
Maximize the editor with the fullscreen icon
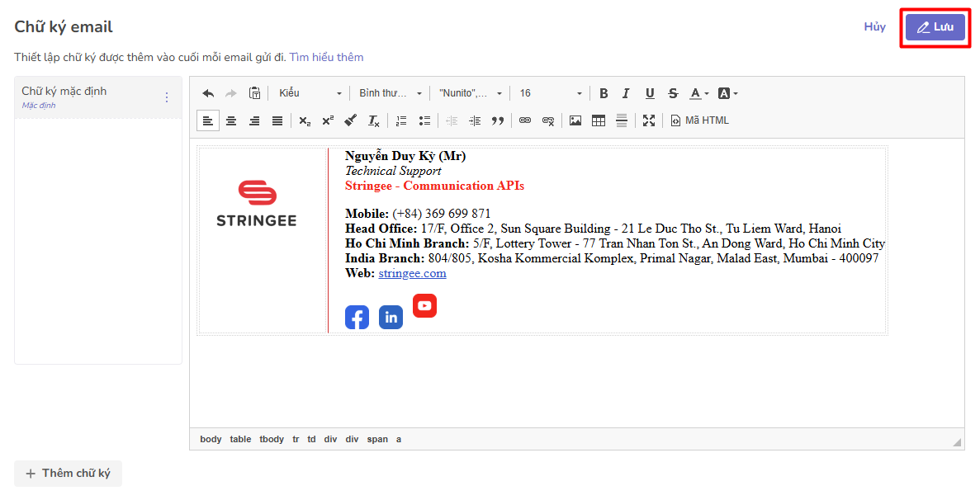649,120
